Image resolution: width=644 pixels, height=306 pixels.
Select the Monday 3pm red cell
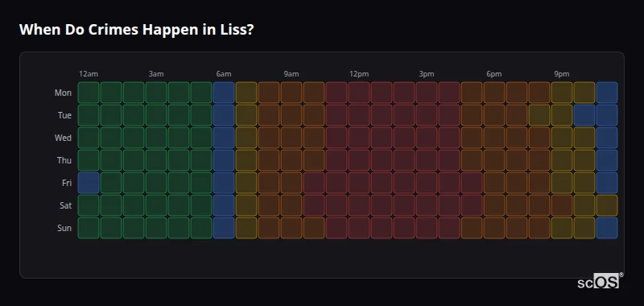tap(427, 93)
